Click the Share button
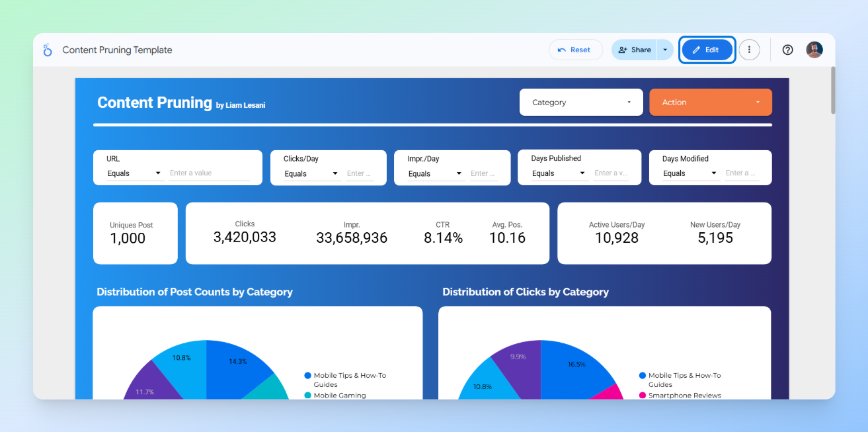This screenshot has width=868, height=432. [x=635, y=49]
